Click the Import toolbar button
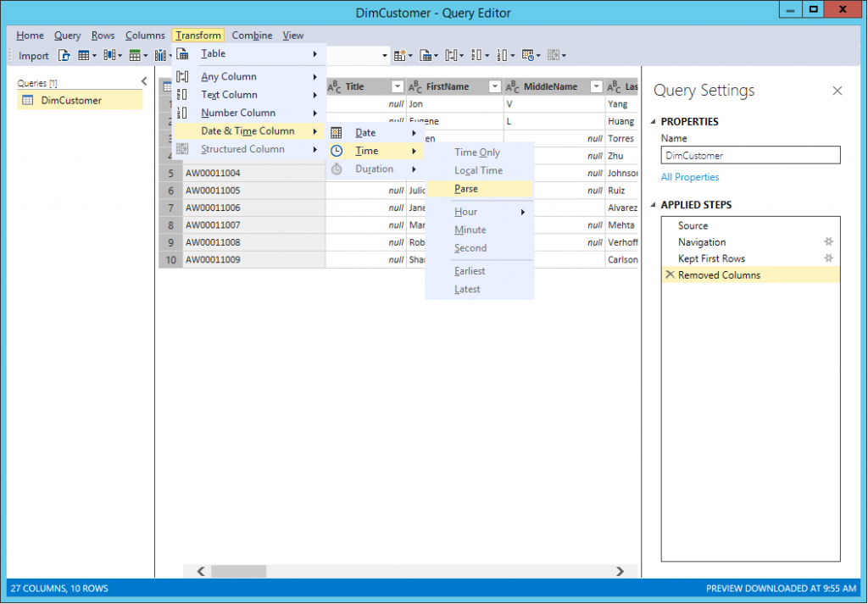868x604 pixels. pos(33,55)
